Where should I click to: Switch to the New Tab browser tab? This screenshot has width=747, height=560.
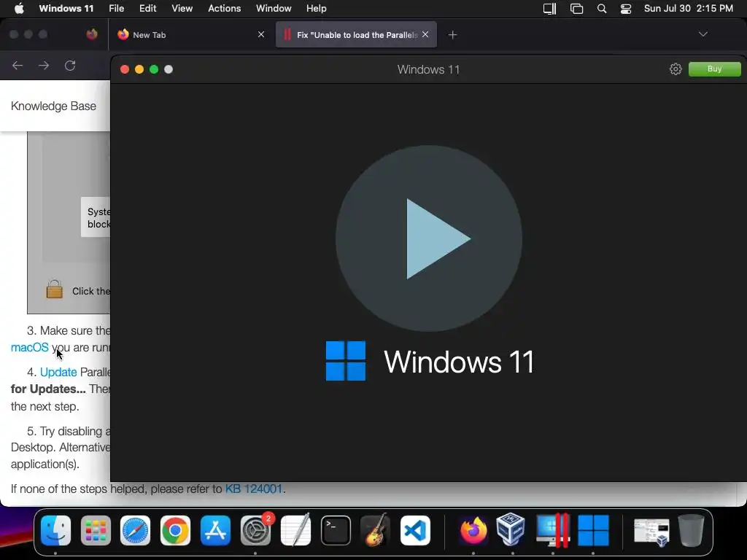pyautogui.click(x=190, y=35)
